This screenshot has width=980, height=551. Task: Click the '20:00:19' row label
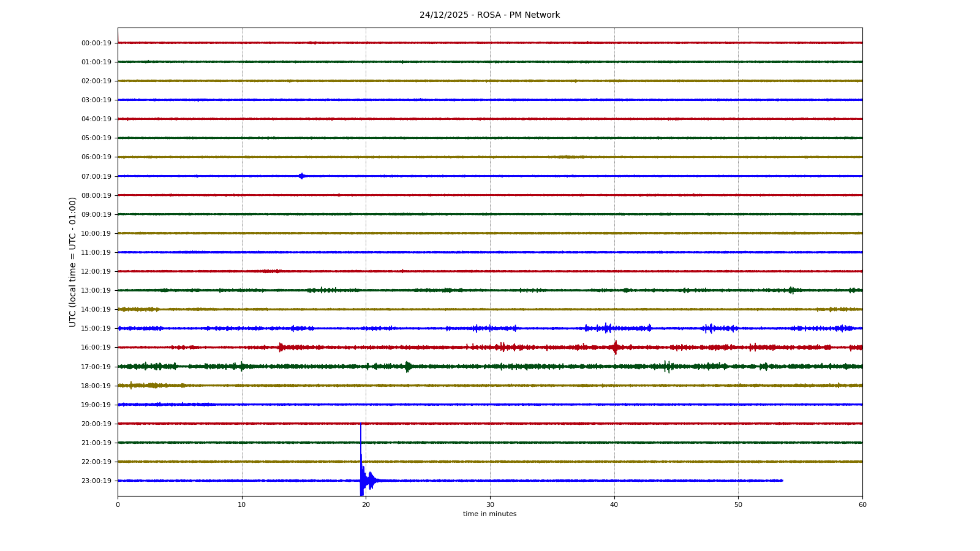click(96, 424)
